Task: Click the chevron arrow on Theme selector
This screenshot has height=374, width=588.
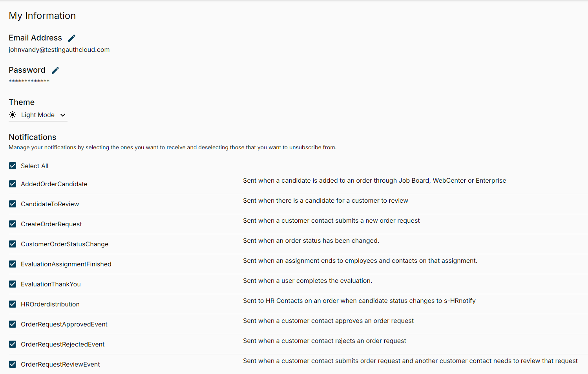Action: click(x=63, y=115)
